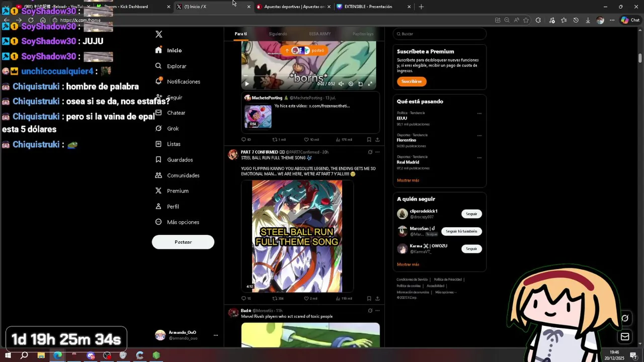Image resolution: width=644 pixels, height=362 pixels.
Task: Click the orange 'posteó' new posts pill
Action: (304, 50)
